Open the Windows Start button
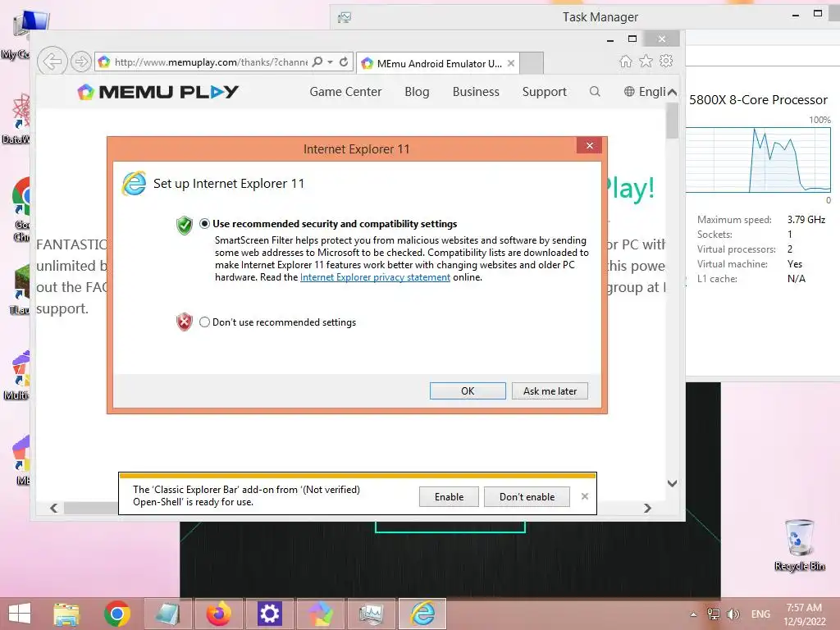The image size is (840, 630). tap(20, 614)
